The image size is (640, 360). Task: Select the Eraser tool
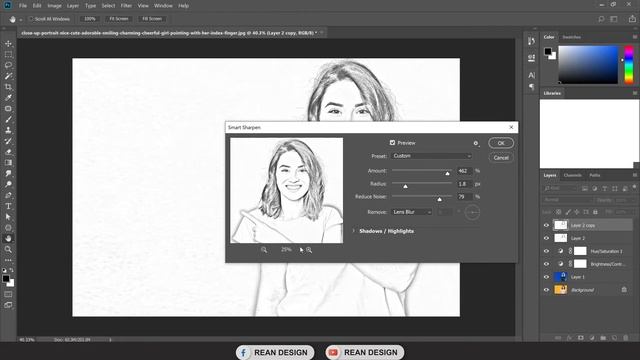(x=8, y=152)
